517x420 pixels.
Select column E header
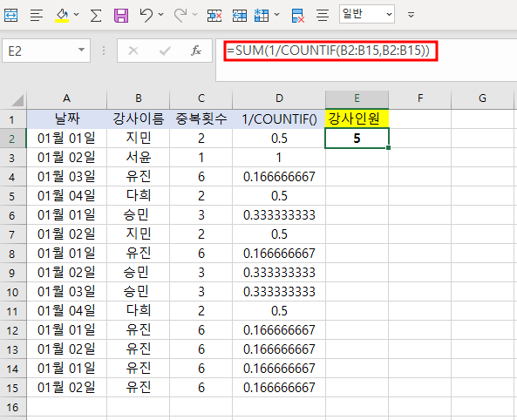pos(357,98)
